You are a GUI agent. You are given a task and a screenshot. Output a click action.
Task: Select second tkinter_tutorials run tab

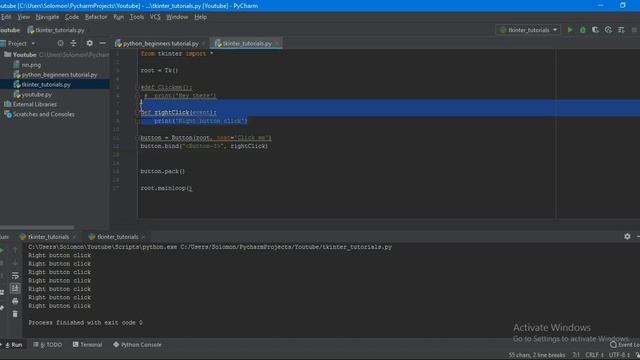point(118,237)
